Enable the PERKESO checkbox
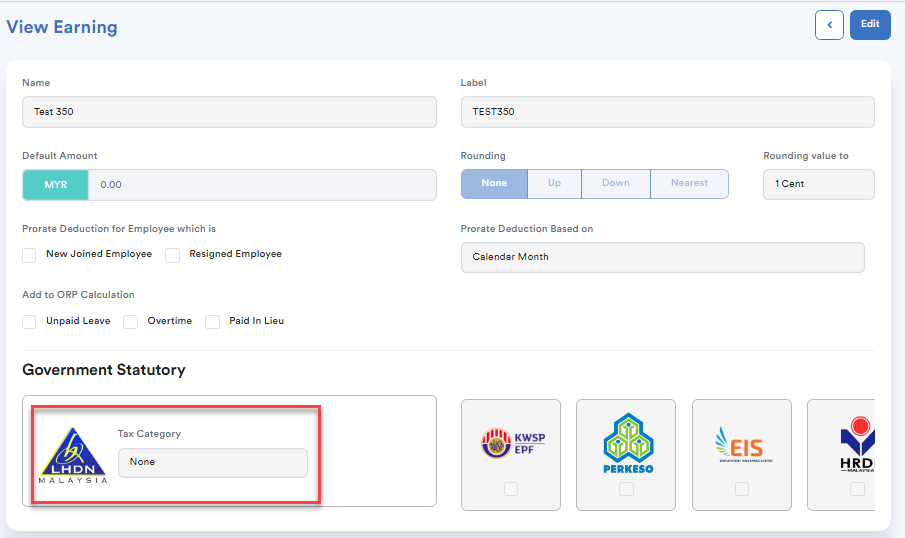Image resolution: width=905 pixels, height=538 pixels. [626, 489]
